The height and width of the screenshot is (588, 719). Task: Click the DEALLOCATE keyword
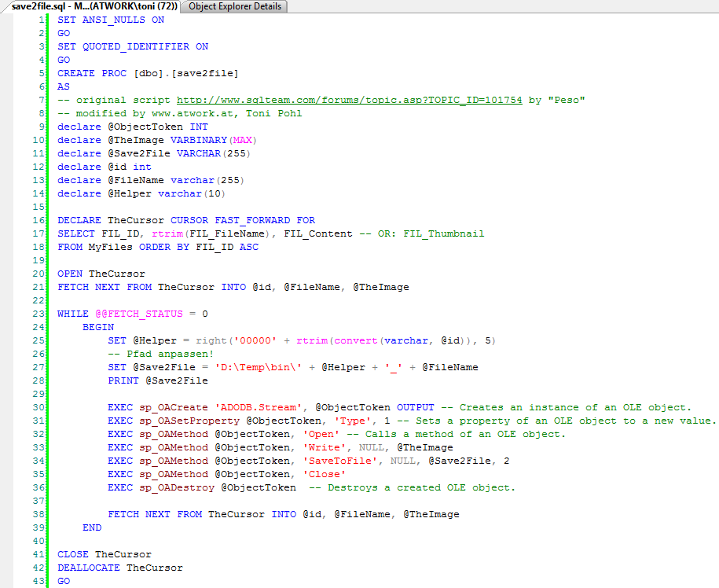click(x=89, y=568)
